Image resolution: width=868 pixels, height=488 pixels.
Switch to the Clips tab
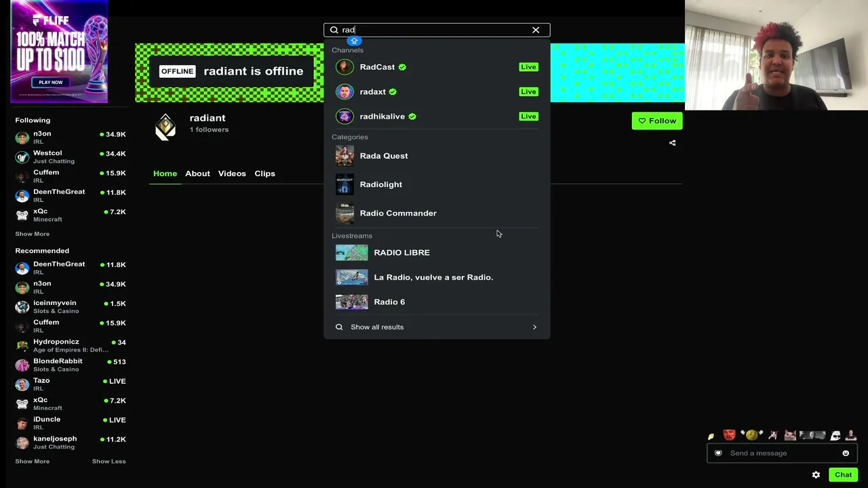pyautogui.click(x=264, y=174)
